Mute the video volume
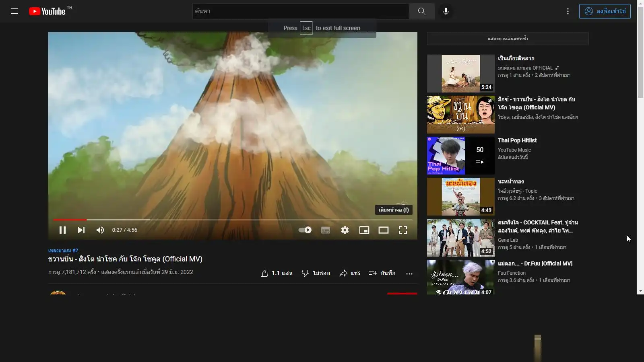 coord(100,230)
